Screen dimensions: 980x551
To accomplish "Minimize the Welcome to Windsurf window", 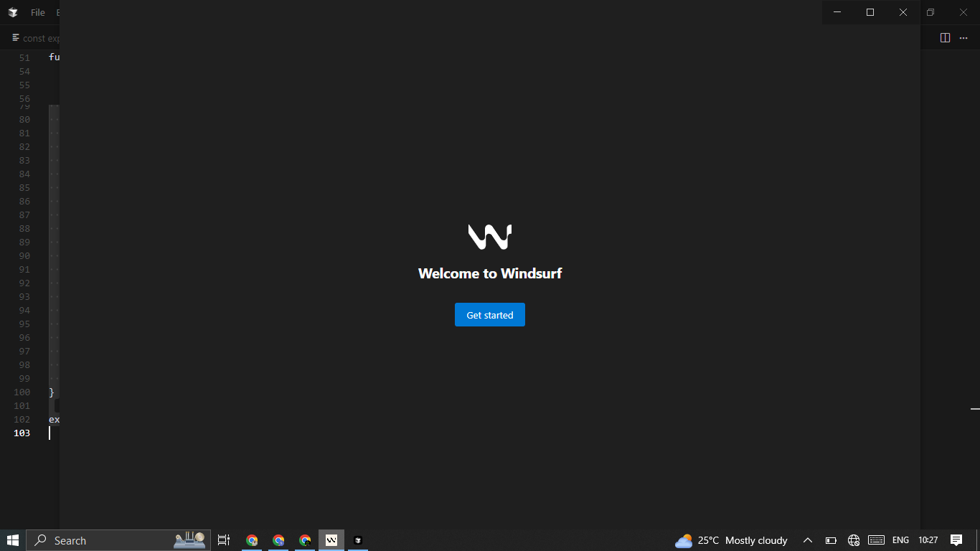I will pos(837,12).
